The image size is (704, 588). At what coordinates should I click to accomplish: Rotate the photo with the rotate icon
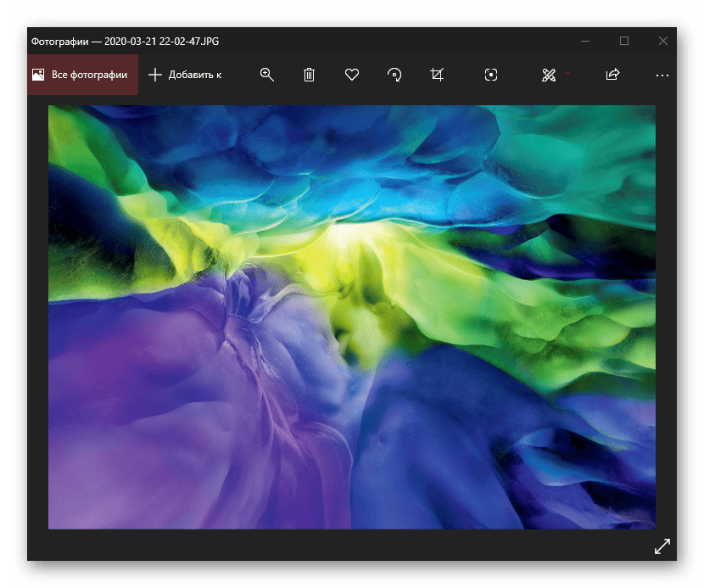click(394, 75)
